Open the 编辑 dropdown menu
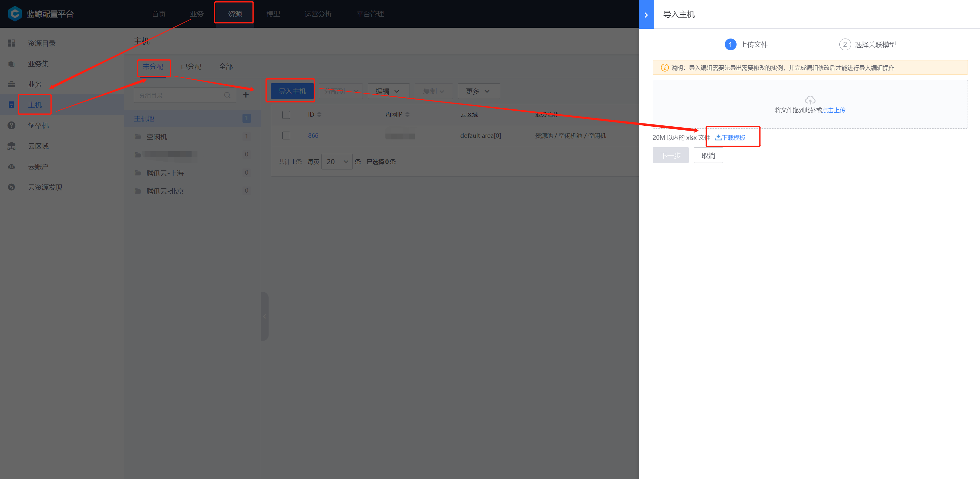Image resolution: width=980 pixels, height=479 pixels. point(388,91)
